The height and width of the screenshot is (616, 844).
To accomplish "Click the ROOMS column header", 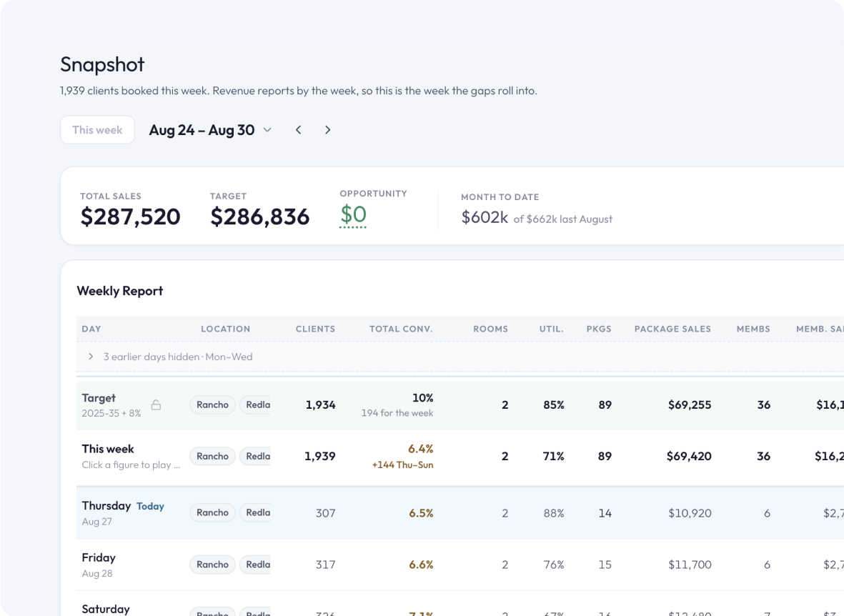I will click(x=490, y=329).
